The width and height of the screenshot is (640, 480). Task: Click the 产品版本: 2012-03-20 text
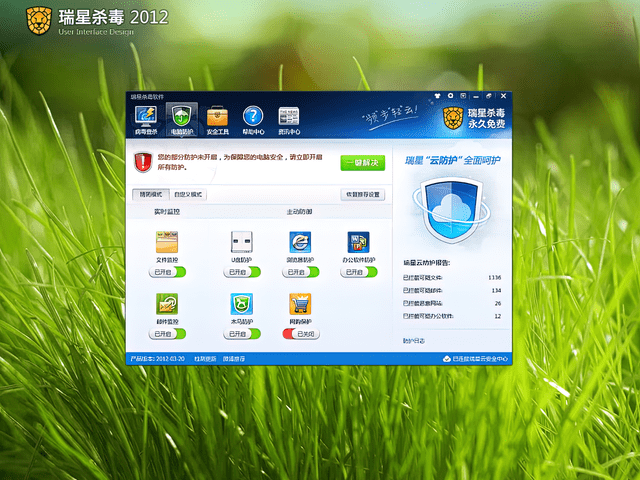[158, 359]
